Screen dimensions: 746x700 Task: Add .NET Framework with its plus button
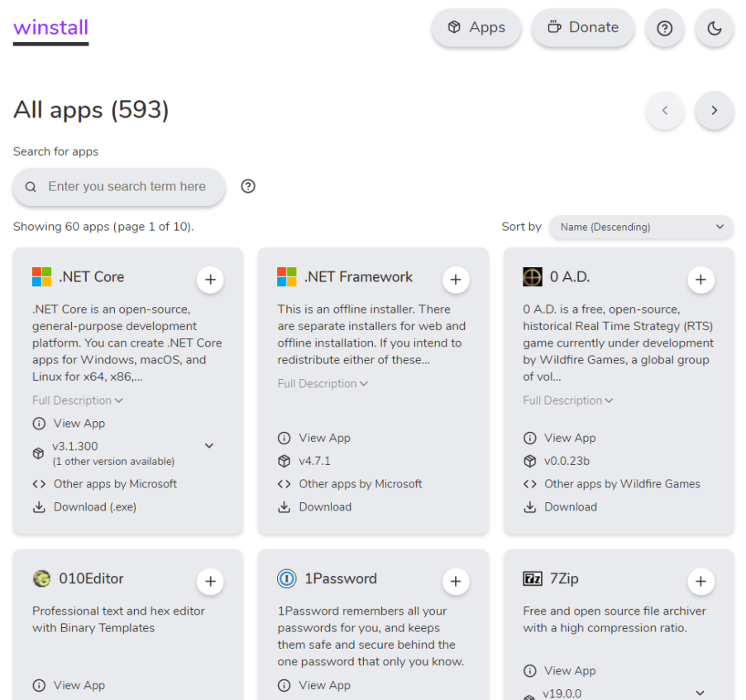coord(456,280)
